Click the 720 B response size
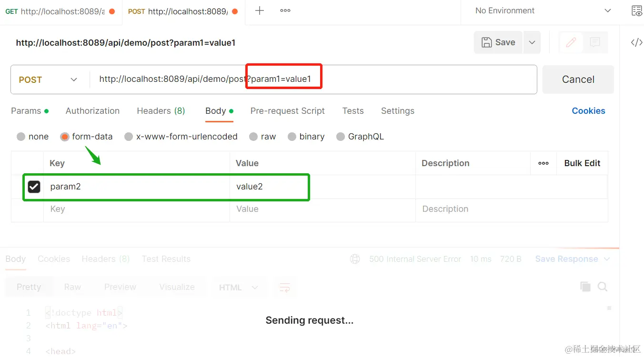 tap(511, 259)
